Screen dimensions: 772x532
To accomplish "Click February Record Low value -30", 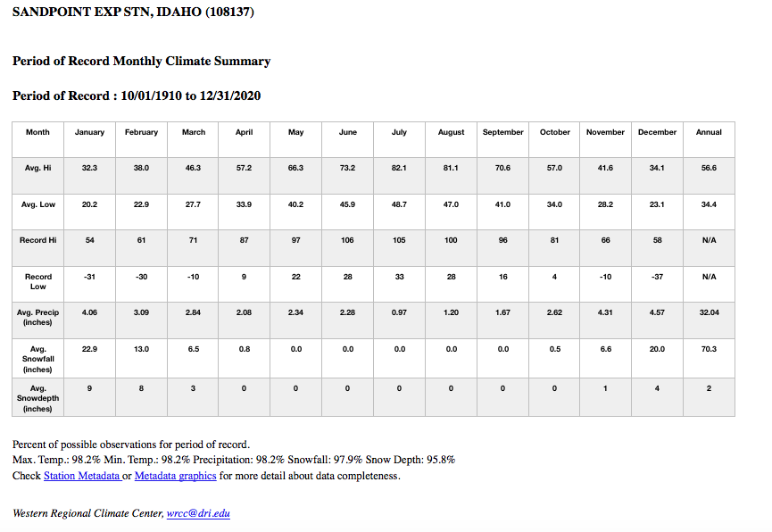I will pos(141,277).
